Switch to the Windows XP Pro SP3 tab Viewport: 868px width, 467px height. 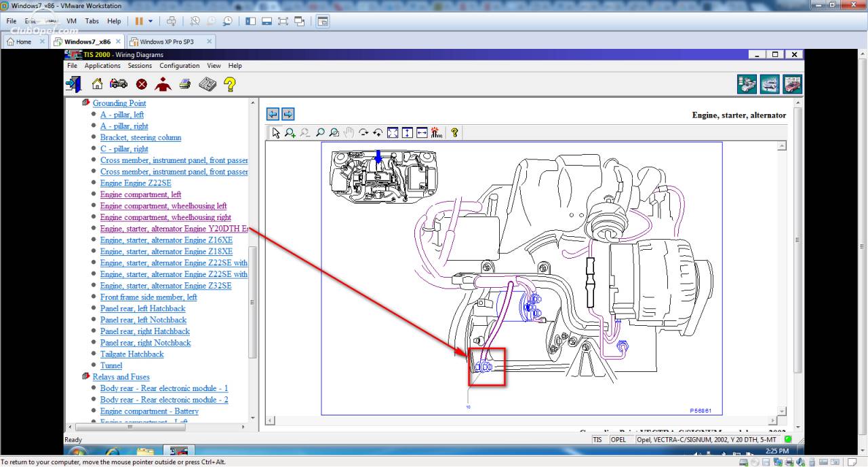coord(171,41)
